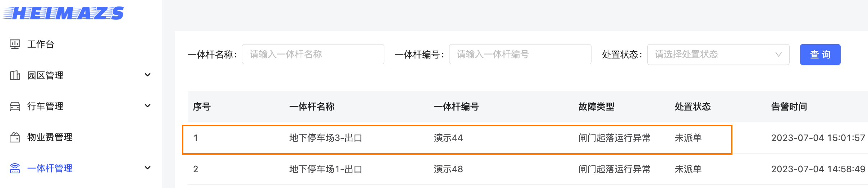Expand the 园区管理 submenu chevron
This screenshot has width=868, height=188.
(147, 75)
